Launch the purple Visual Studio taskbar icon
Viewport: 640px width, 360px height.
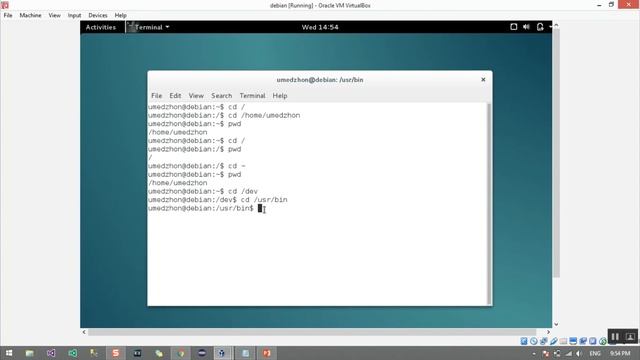(51, 353)
